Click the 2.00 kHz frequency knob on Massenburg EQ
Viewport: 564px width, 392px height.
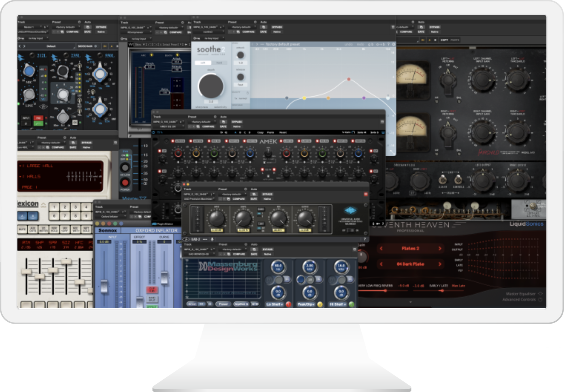(310, 267)
